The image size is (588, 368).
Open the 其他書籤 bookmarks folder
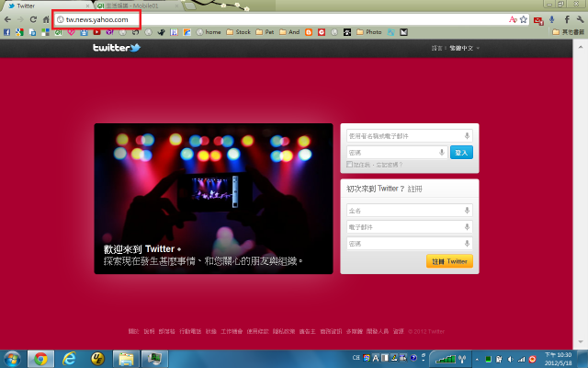pos(568,32)
